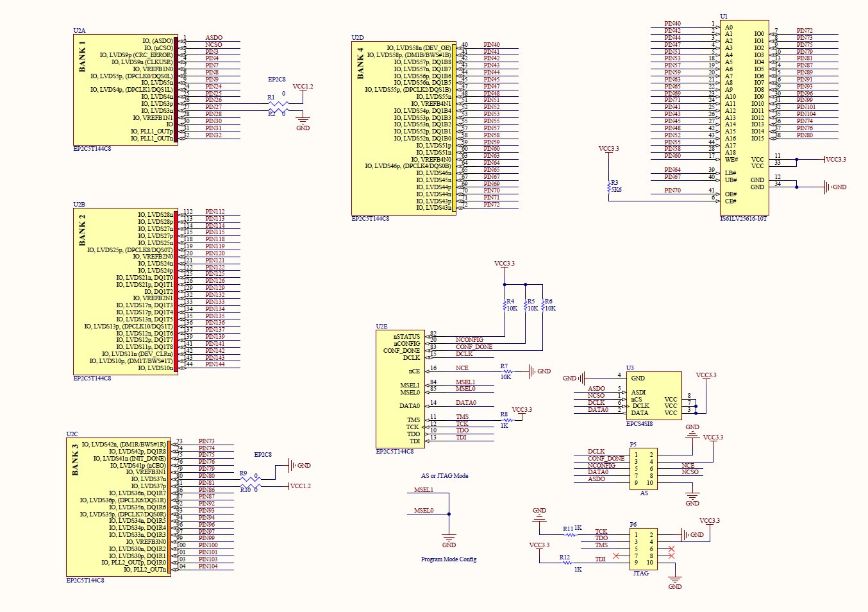
Task: Click the DATA0 pin name in U2E
Action: 410,406
